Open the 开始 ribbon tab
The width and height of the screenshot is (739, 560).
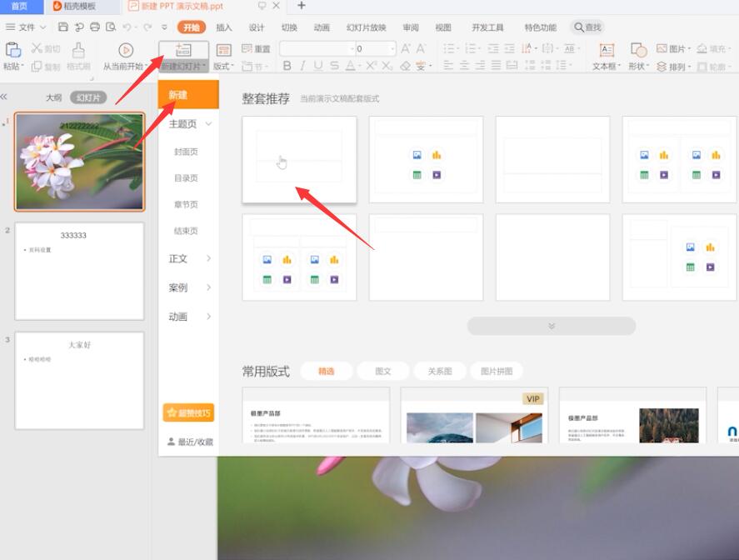pos(192,27)
